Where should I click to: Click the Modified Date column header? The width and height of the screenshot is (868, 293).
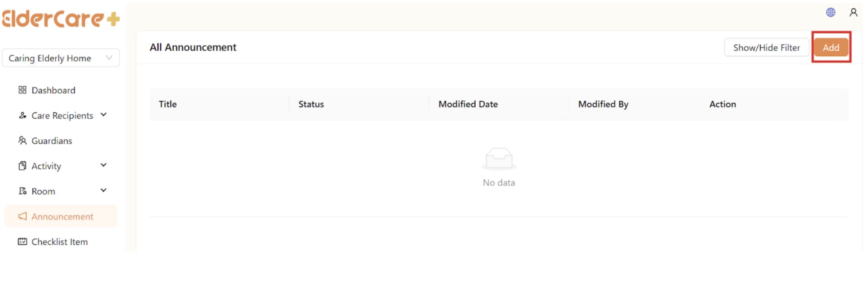[468, 104]
